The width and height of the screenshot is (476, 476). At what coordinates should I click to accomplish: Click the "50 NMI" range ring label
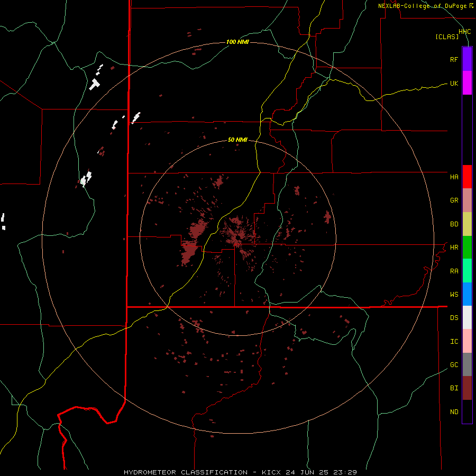(x=237, y=140)
